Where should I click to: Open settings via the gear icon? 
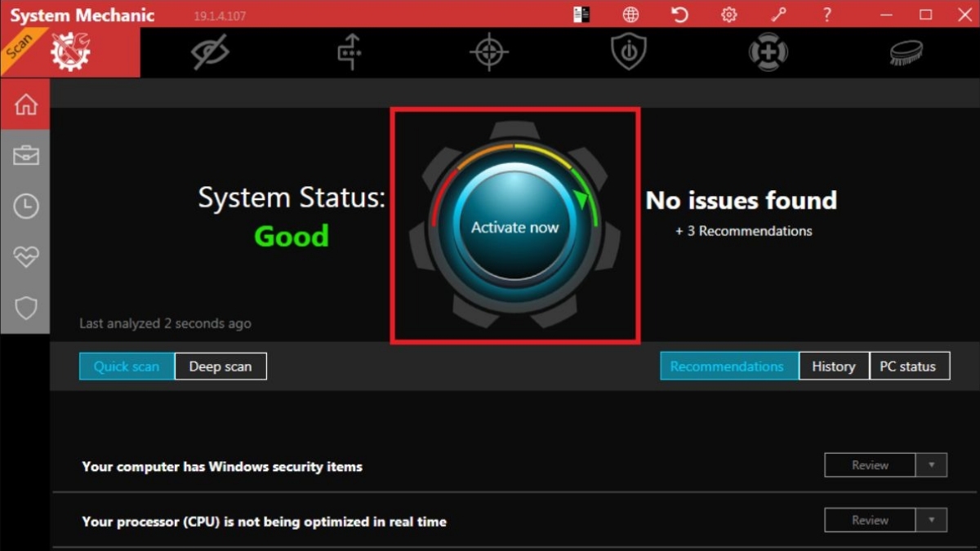[728, 15]
